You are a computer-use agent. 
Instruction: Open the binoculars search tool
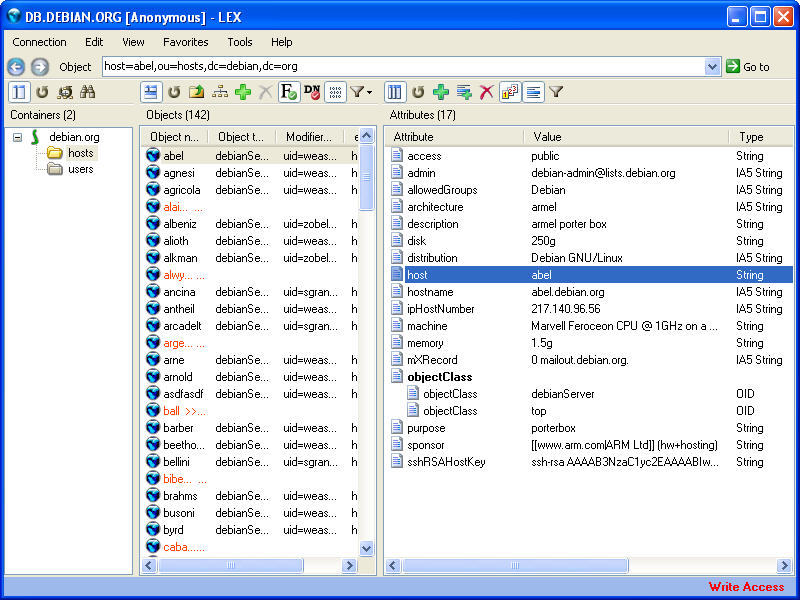pos(88,91)
